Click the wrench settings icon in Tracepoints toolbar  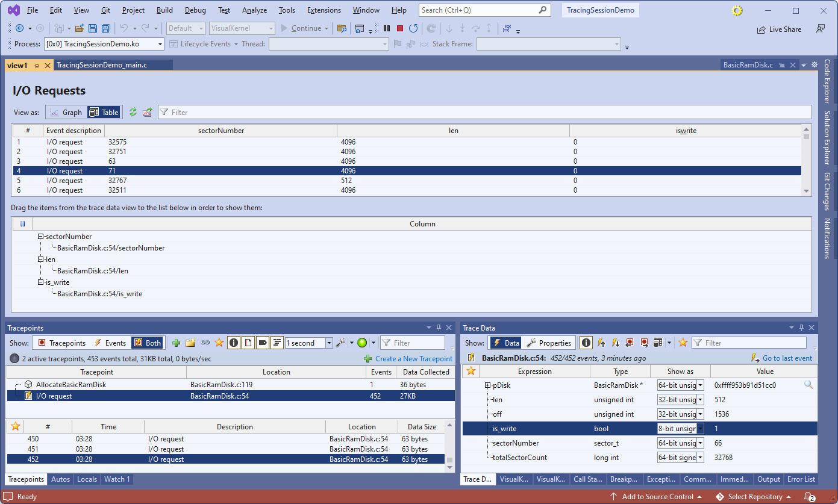340,343
